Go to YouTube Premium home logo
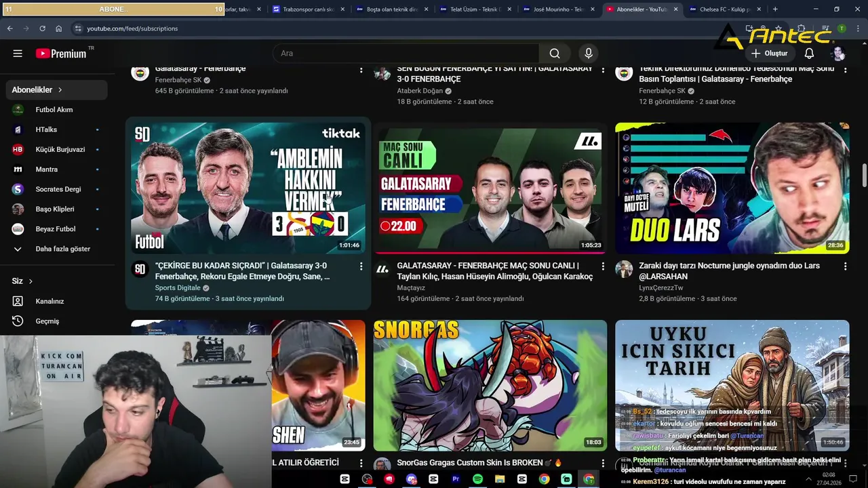This screenshot has height=488, width=868. click(61, 54)
